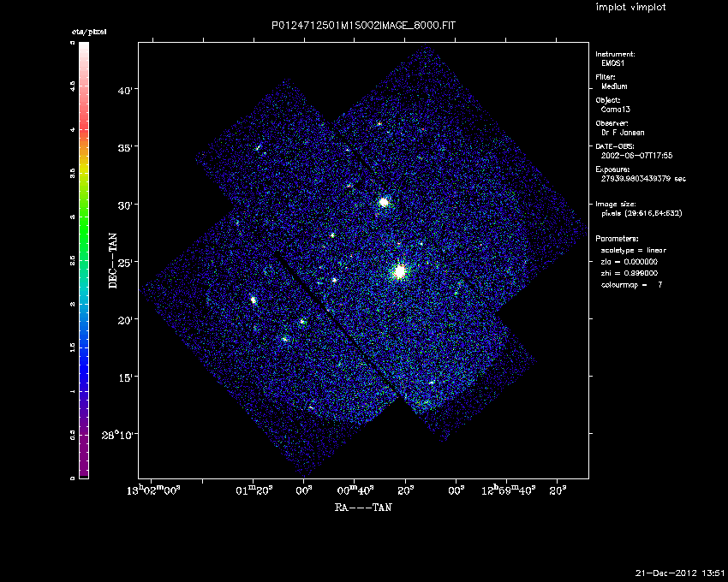Click the "scaletype = linear" parameter
Screen dimensions: 728x582
click(633, 250)
